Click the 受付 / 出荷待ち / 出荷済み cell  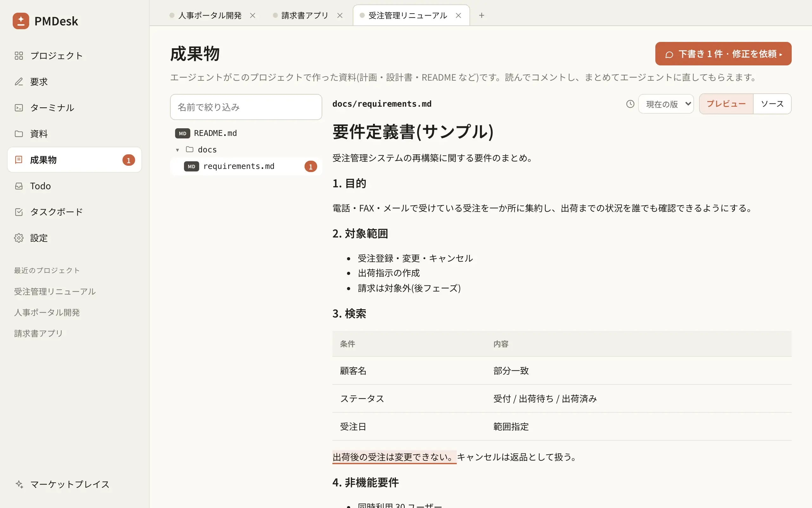click(639, 398)
